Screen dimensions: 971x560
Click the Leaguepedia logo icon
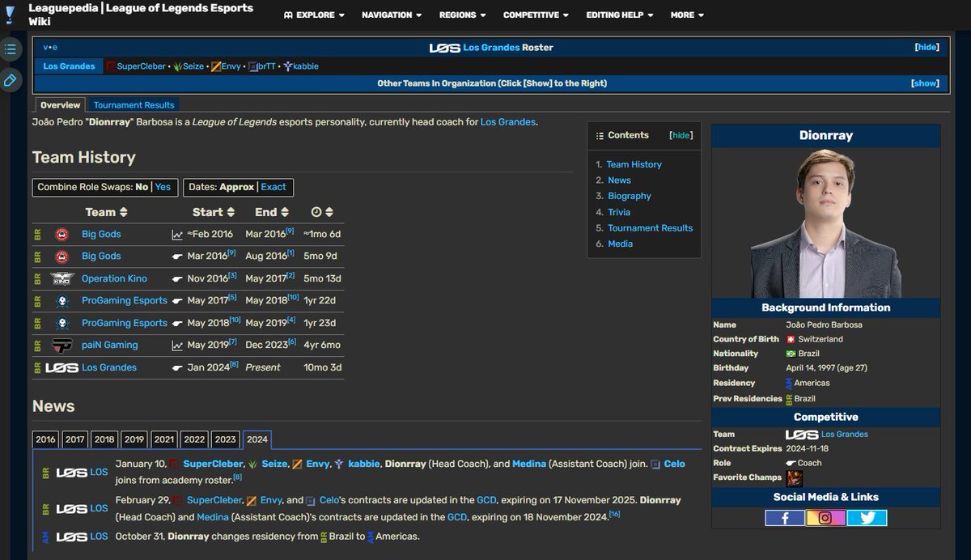pos(10,15)
